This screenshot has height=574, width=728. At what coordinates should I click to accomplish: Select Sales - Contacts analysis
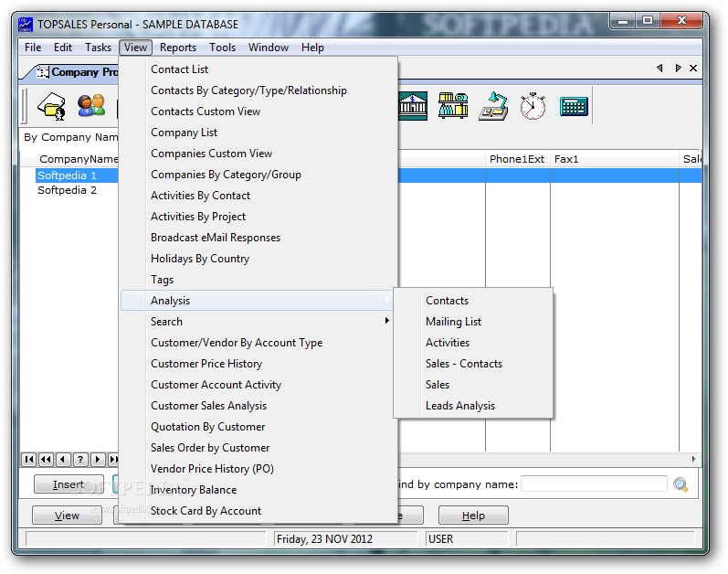(473, 364)
